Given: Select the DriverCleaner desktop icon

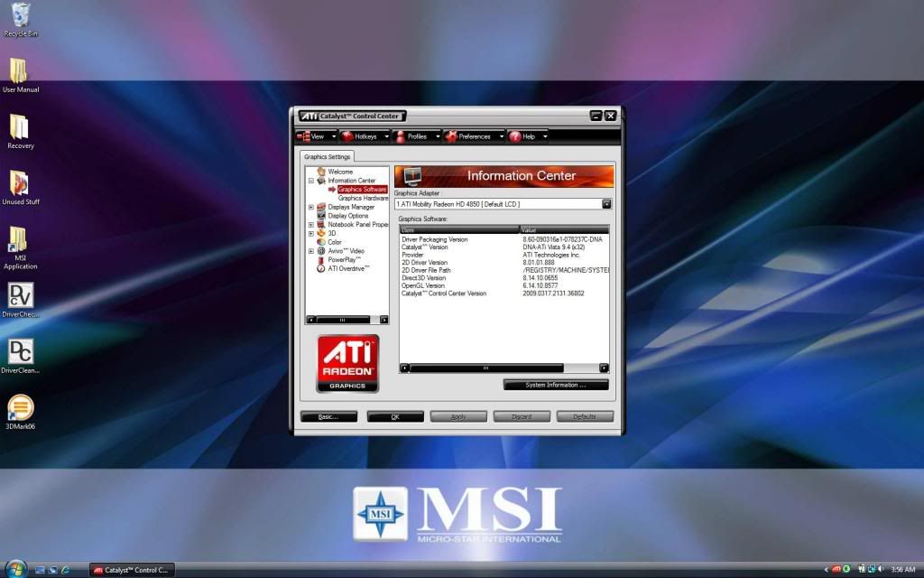Looking at the screenshot, I should tap(21, 356).
